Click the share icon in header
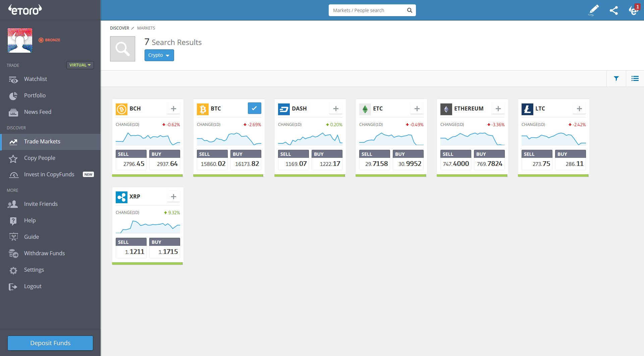The height and width of the screenshot is (356, 644). point(613,10)
